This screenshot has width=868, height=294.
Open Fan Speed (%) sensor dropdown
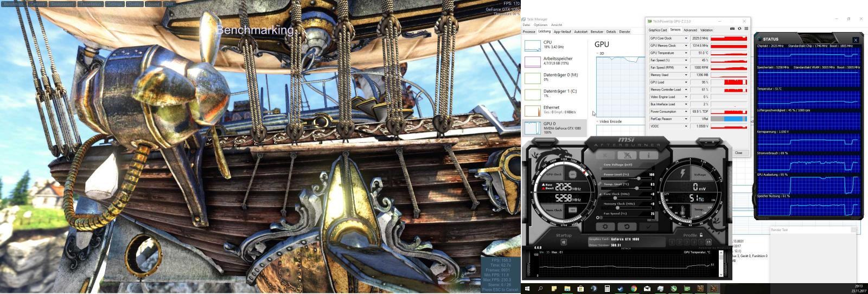[686, 60]
